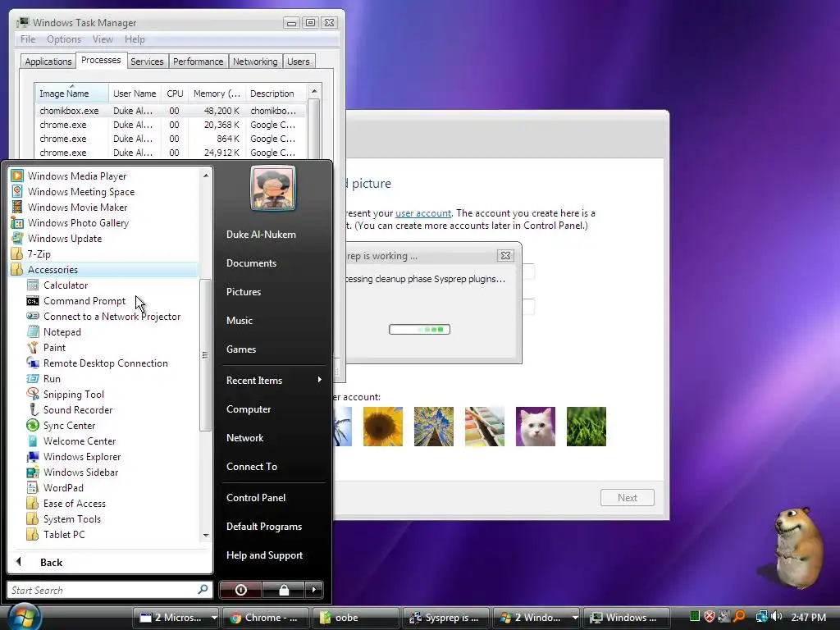Open Remote Desktop Connection icon
The width and height of the screenshot is (840, 630).
point(33,363)
